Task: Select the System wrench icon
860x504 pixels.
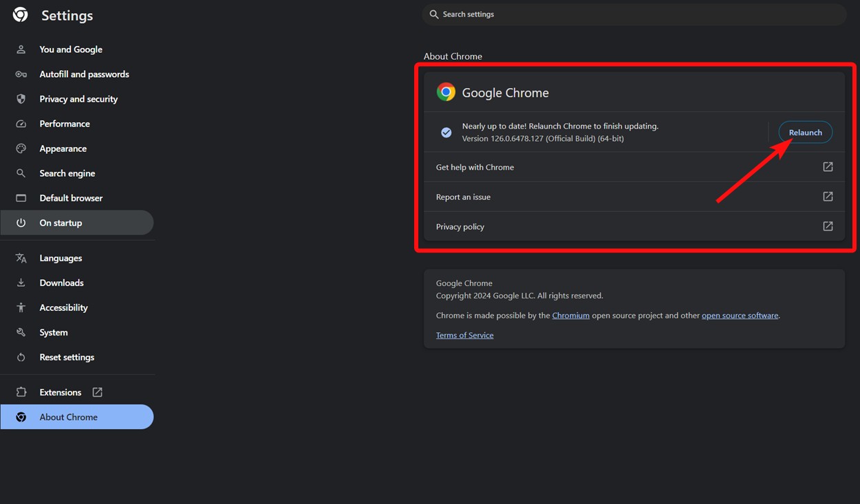Action: [20, 332]
